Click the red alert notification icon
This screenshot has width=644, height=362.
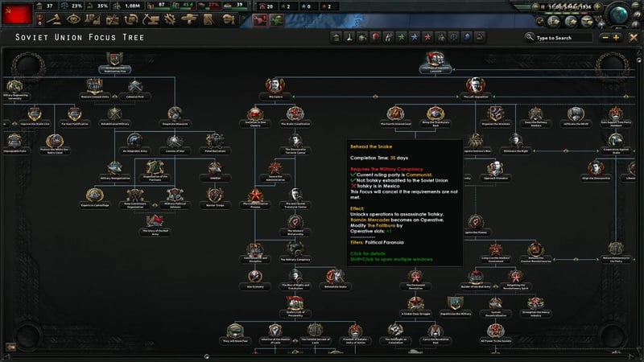coord(259,19)
